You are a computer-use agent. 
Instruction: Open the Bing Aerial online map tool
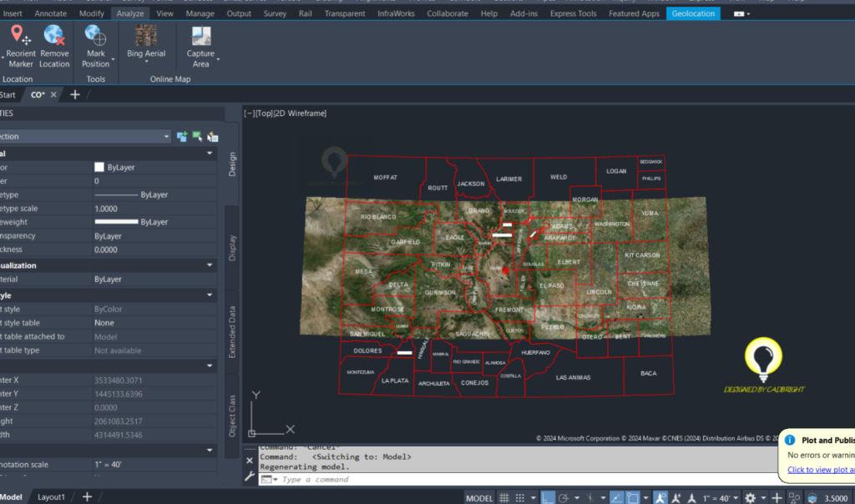click(145, 42)
